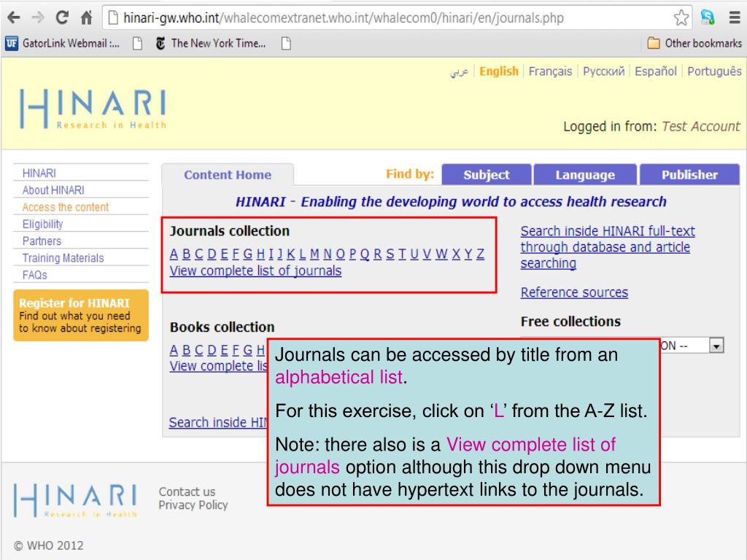
Task: Find by Publisher tab
Action: coord(689,175)
